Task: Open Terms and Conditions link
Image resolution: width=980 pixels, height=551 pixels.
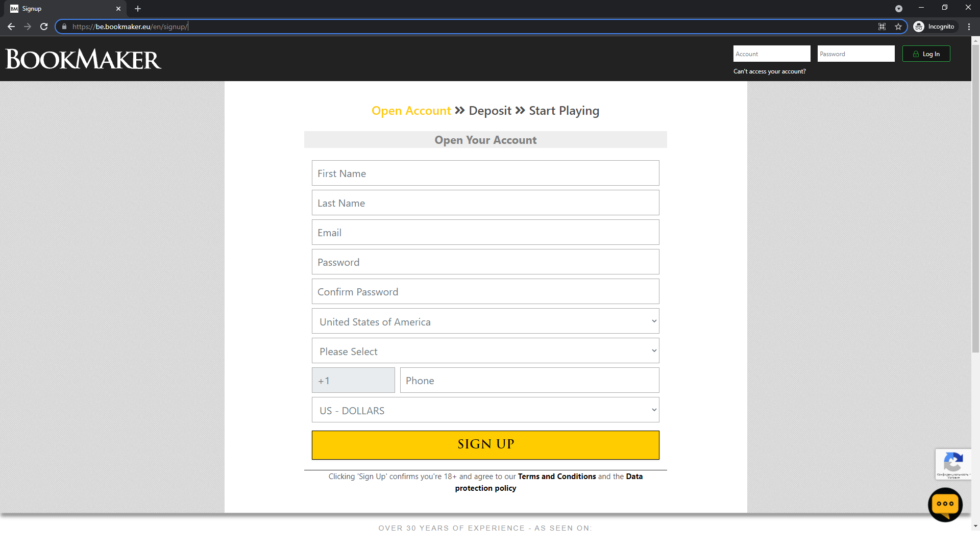Action: coord(557,477)
